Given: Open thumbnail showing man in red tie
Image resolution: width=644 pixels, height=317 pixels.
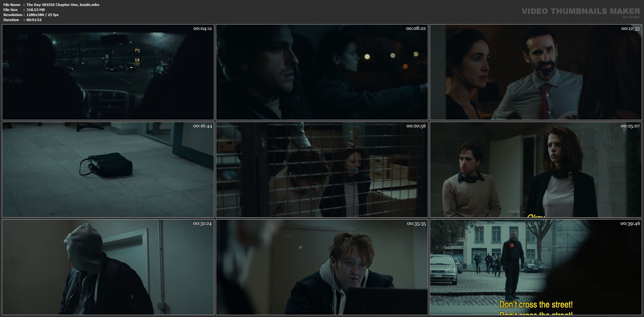Looking at the screenshot, I should pyautogui.click(x=536, y=72).
